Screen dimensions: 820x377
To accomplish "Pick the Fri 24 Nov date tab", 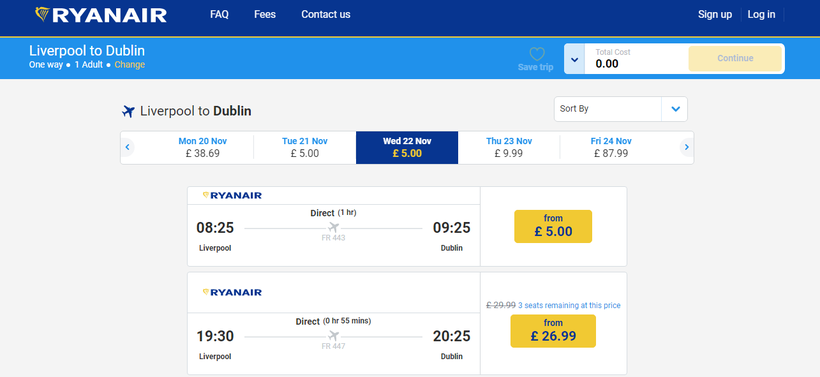I will [611, 147].
